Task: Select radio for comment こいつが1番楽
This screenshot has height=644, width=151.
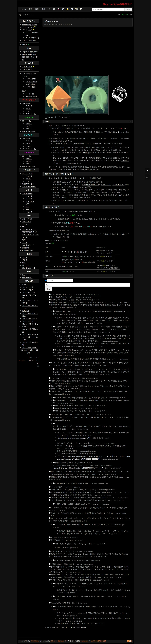Action: tap(50, 487)
